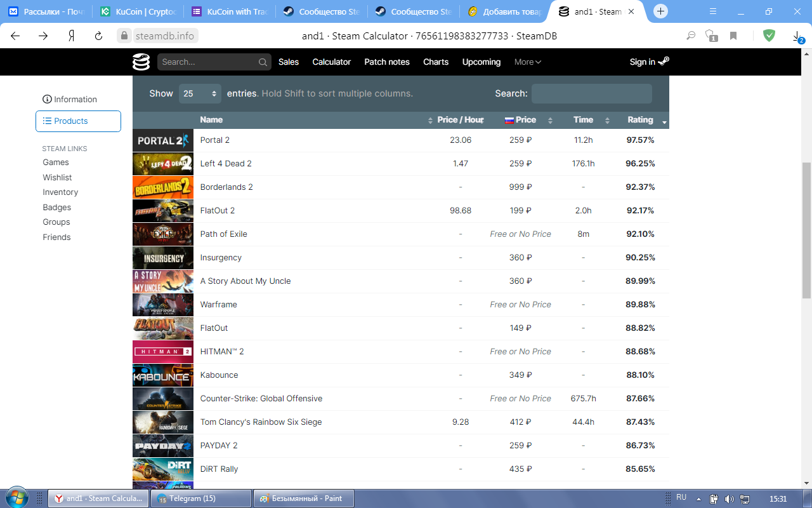
Task: Click the browser back arrow
Action: pos(15,36)
